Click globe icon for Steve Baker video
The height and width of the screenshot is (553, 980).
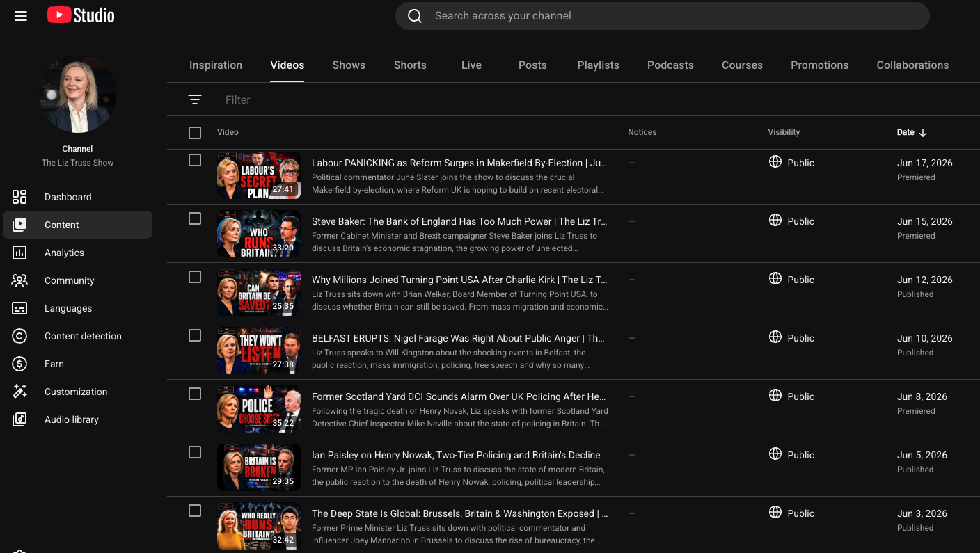(775, 221)
